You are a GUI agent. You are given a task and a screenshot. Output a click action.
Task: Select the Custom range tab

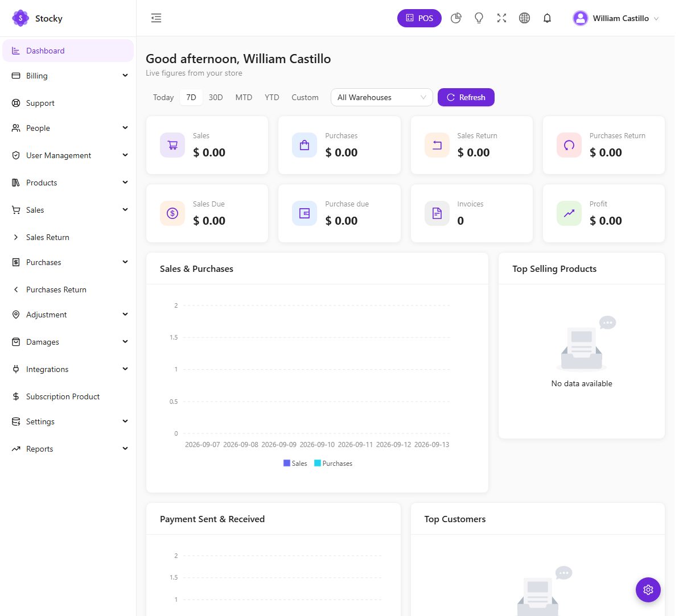(305, 97)
